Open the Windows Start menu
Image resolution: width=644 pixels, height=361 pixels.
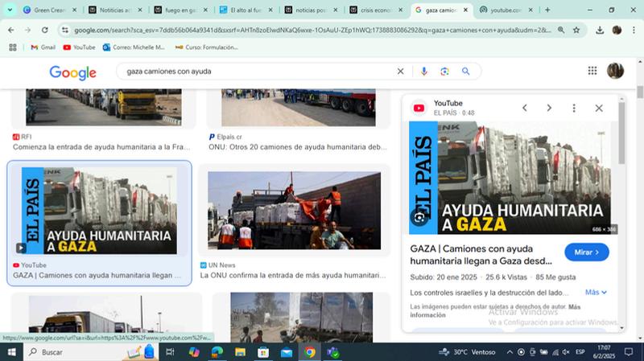click(11, 352)
